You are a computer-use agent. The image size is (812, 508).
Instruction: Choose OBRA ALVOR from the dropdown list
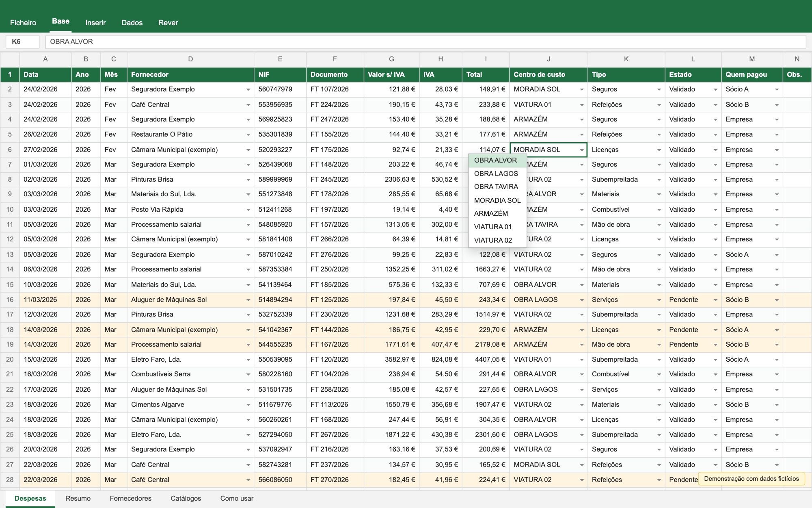click(x=497, y=161)
